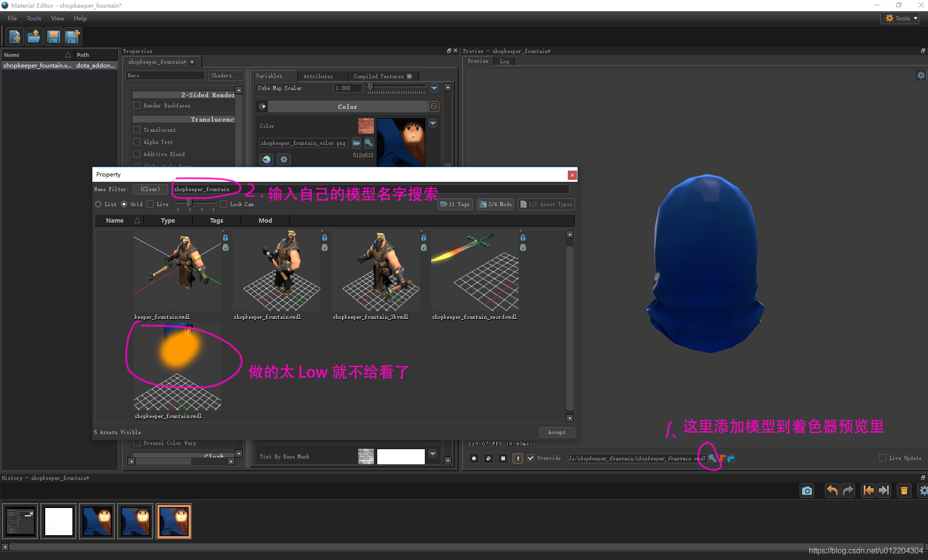Click the thumbnail size slider in Property
Viewport: 928px width, 560px height.
195,204
